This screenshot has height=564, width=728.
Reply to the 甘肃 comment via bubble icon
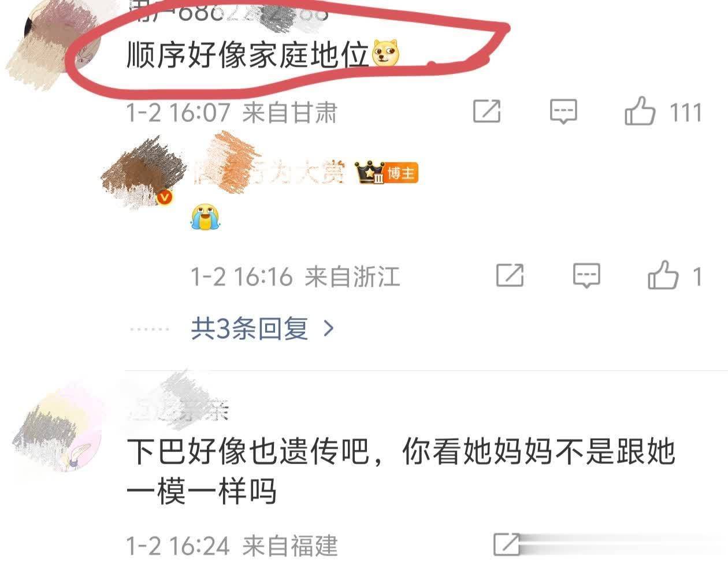tap(563, 111)
